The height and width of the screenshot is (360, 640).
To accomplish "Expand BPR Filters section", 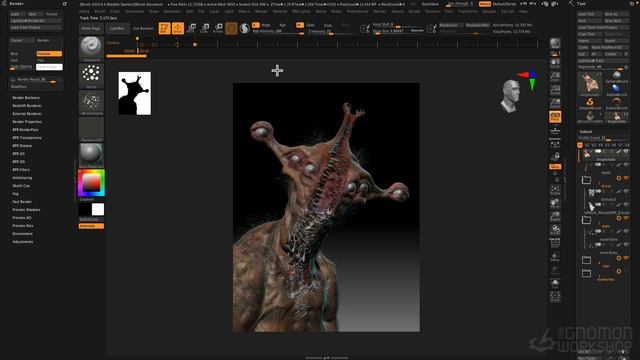I will pyautogui.click(x=21, y=170).
